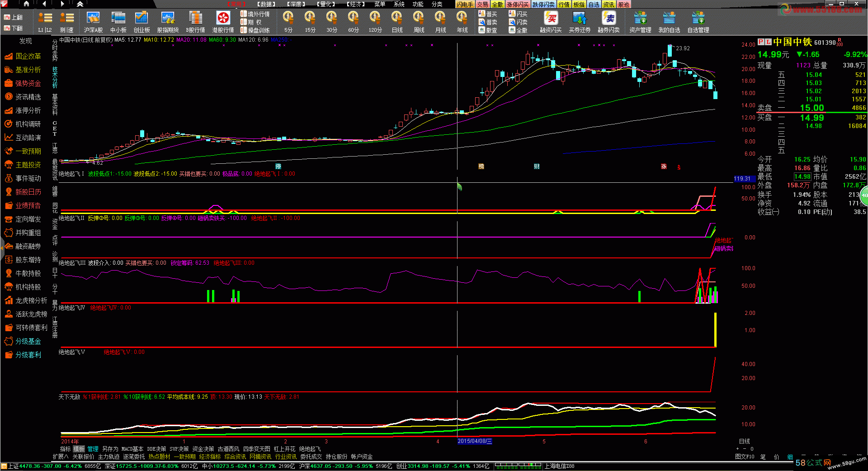This screenshot has width=868, height=471.
Task: Open 国企改革 in the sidebar
Action: [x=23, y=56]
